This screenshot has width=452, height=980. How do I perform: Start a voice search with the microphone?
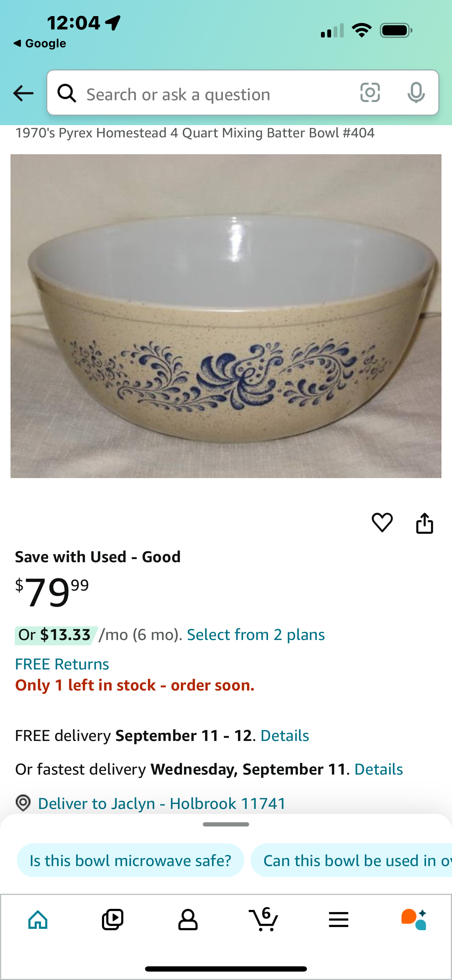pyautogui.click(x=417, y=93)
